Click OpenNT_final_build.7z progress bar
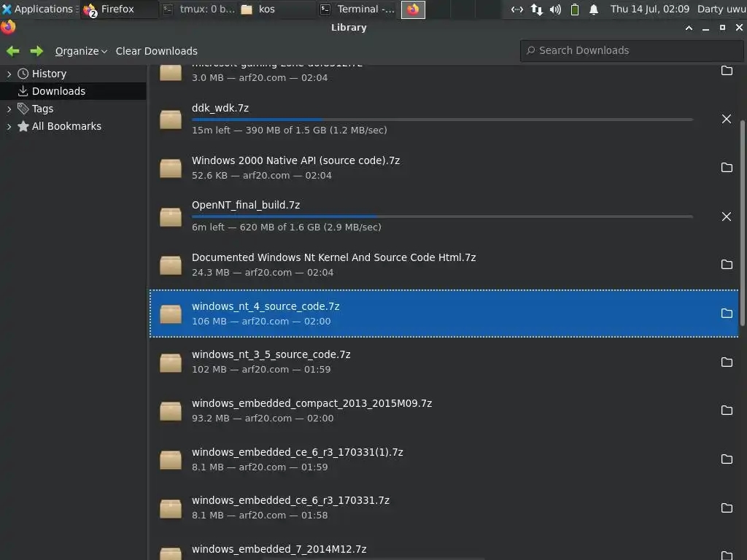Viewport: 747px width, 560px height. 442,217
